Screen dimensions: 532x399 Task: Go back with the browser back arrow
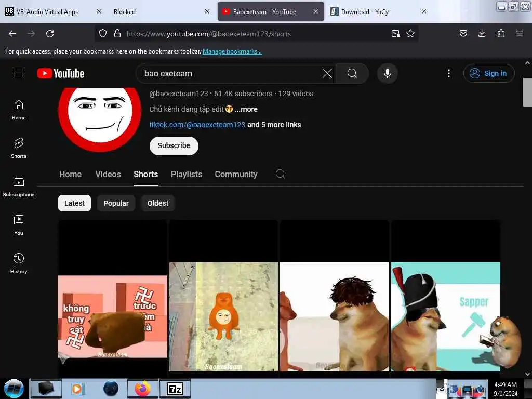(x=12, y=34)
